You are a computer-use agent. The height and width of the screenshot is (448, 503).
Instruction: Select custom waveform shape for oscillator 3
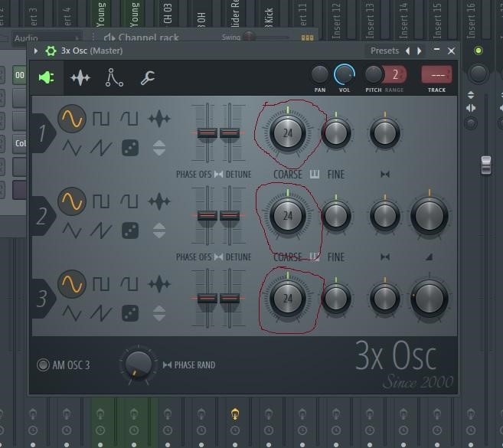(x=159, y=284)
